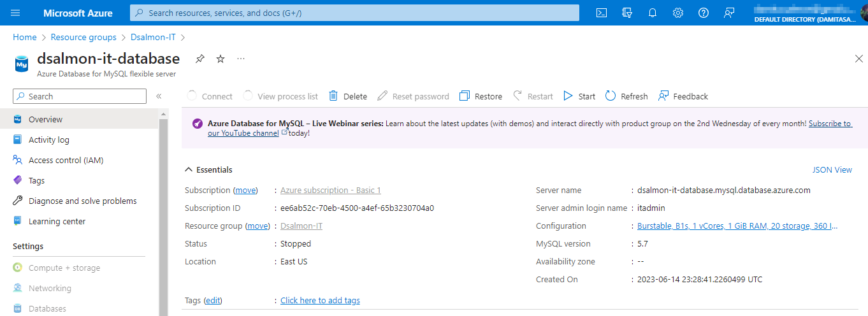The height and width of the screenshot is (316, 868).
Task: Collapse the Essentials section
Action: click(208, 169)
